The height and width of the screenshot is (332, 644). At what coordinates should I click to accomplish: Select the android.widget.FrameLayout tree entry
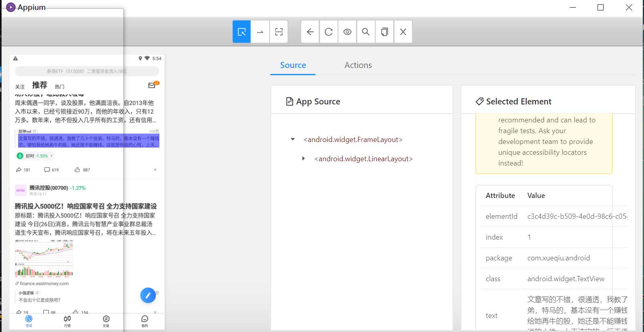point(353,140)
